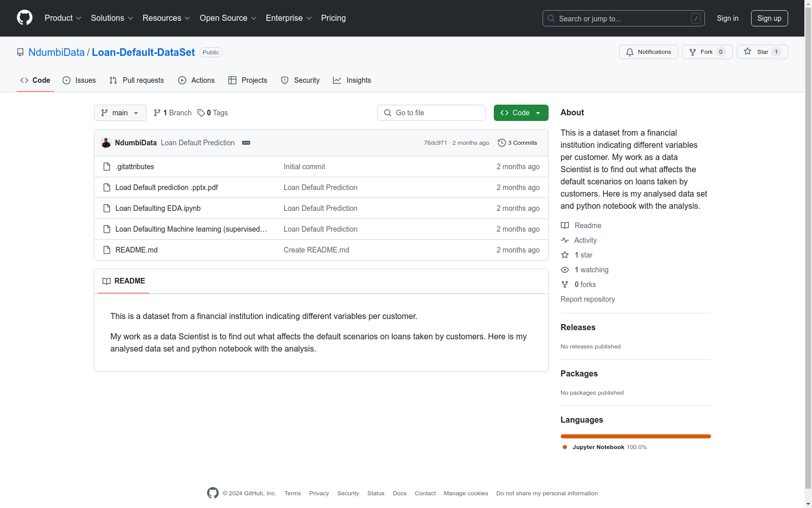Viewport: 812px width, 508px height.
Task: Open Manage cookies footer link
Action: (466, 493)
